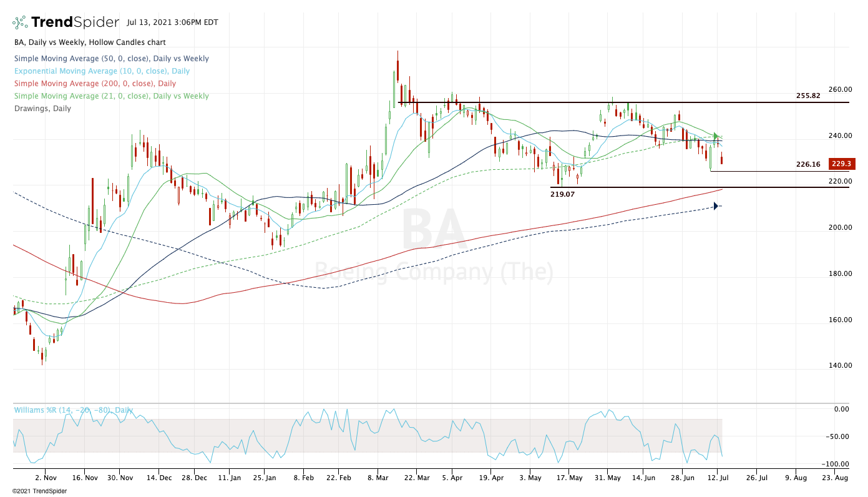Click the TrendSpider spider logo icon

[20, 22]
